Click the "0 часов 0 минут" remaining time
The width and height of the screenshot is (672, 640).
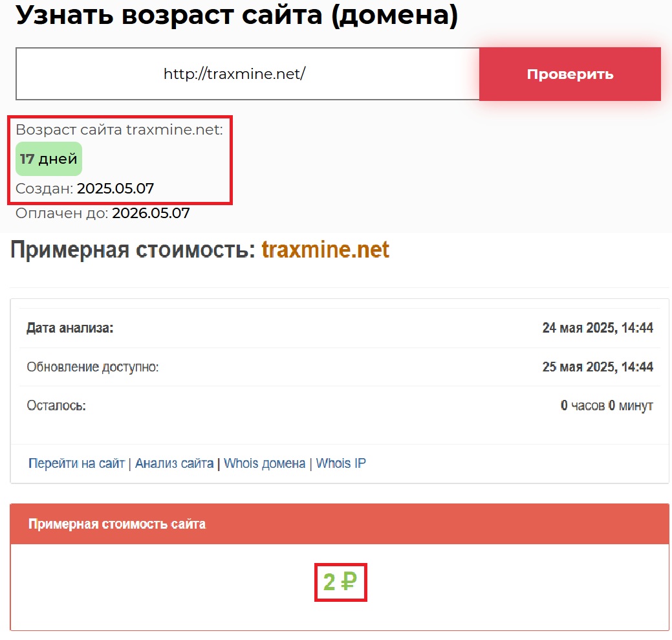(x=606, y=406)
